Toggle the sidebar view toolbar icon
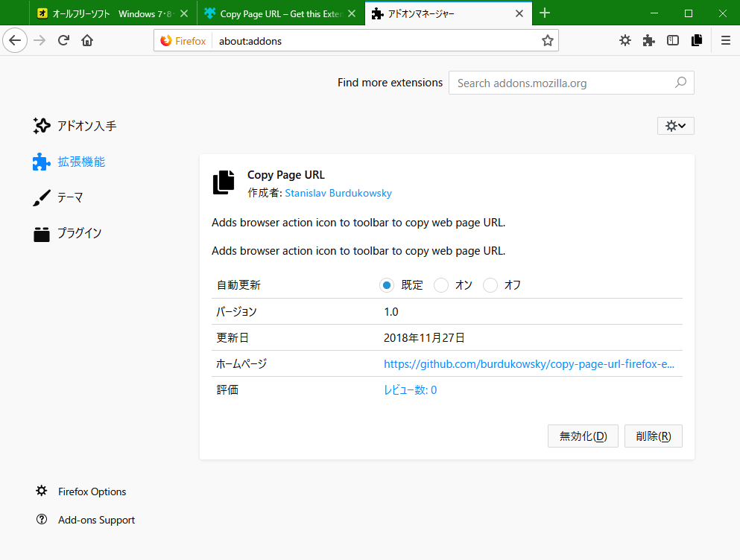The image size is (740, 560). click(x=672, y=40)
